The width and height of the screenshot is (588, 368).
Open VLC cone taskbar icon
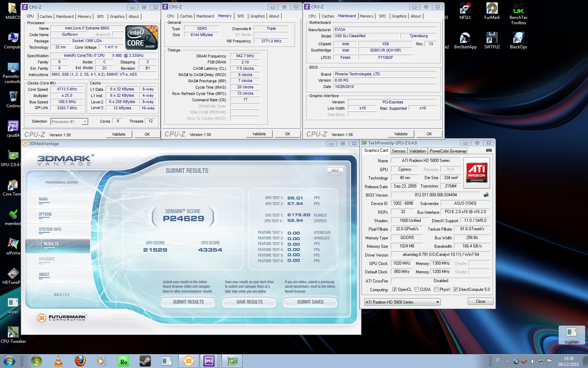[x=58, y=361]
